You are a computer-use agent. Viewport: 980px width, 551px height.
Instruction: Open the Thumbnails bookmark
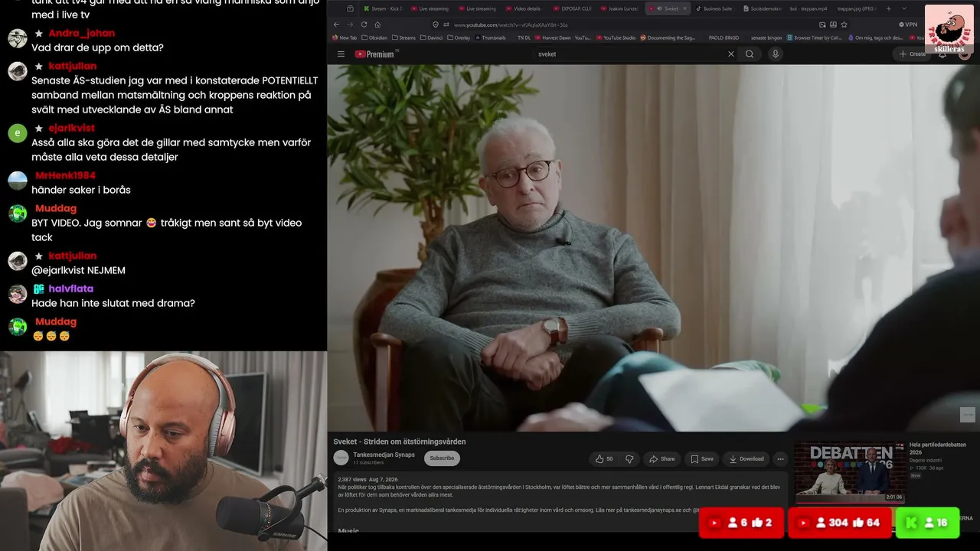490,37
